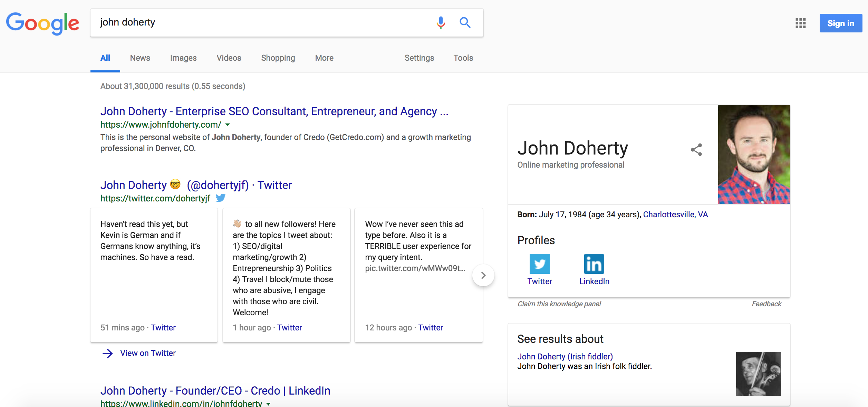Image resolution: width=868 pixels, height=407 pixels.
Task: Switch to the Images tab
Action: coord(183,58)
